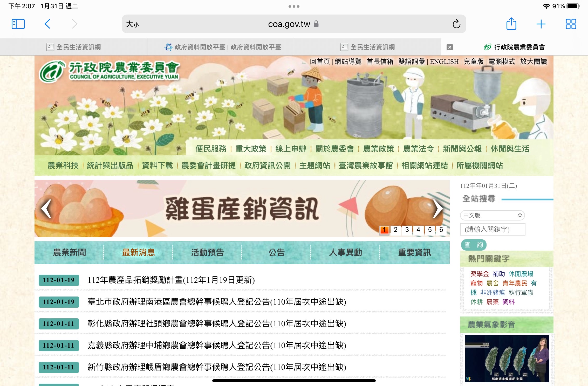Open the 112年農產品拓銷獎勵計畫 news link
The image size is (588, 386).
[x=171, y=280]
